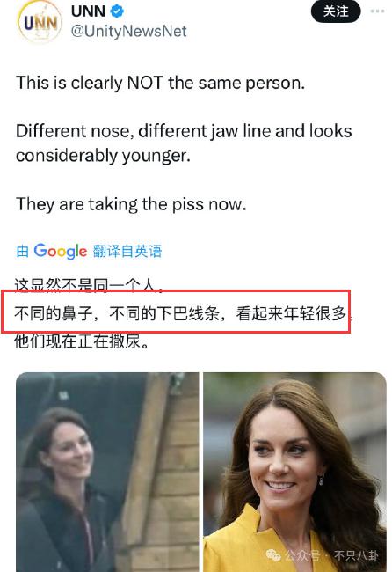Click the "Different nose, different jaw line" text

point(184,143)
